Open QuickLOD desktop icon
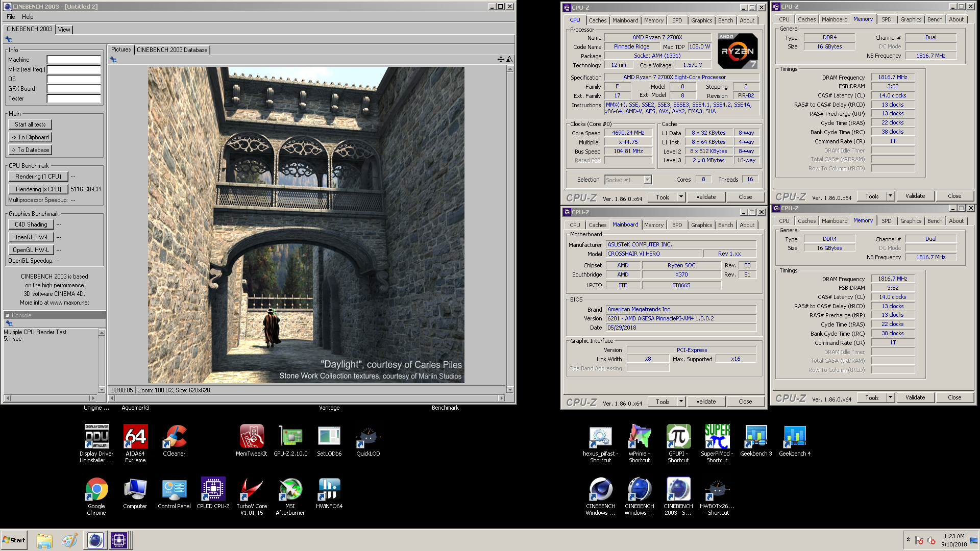The height and width of the screenshot is (551, 980). tap(368, 440)
